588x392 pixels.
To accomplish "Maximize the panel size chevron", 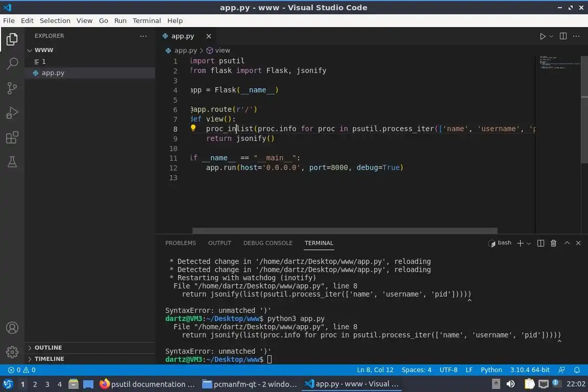I will click(567, 243).
